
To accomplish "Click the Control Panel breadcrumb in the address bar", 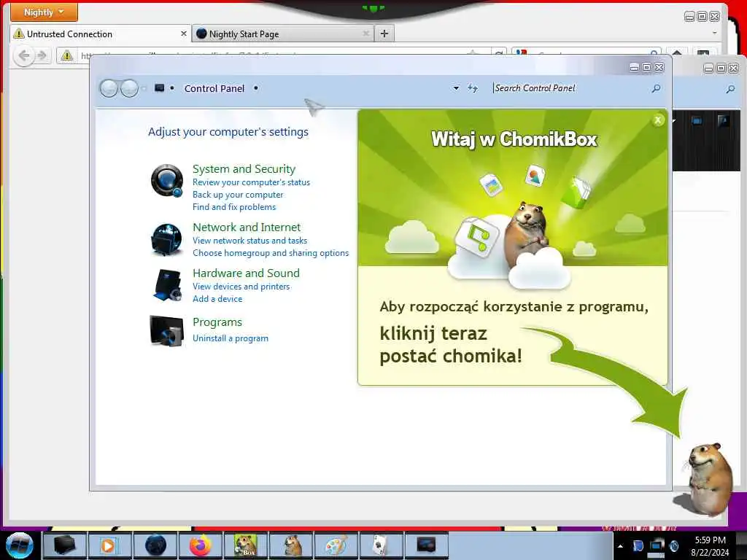I will [x=214, y=88].
